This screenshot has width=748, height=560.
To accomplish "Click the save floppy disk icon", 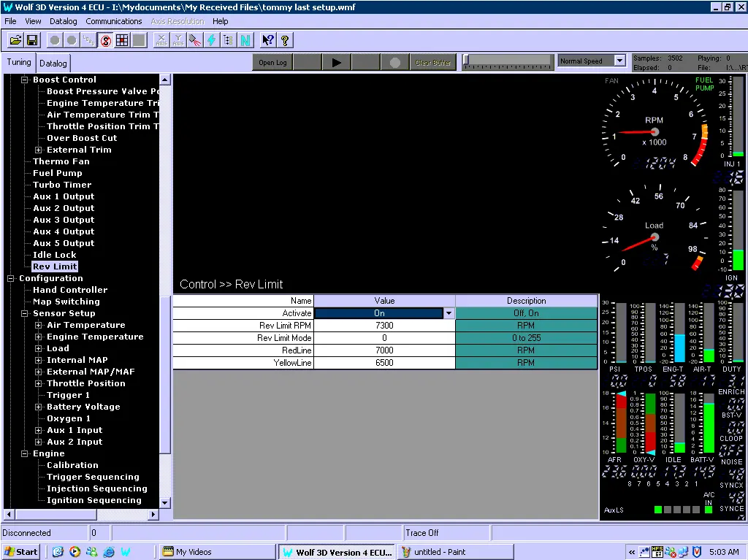I will [32, 40].
